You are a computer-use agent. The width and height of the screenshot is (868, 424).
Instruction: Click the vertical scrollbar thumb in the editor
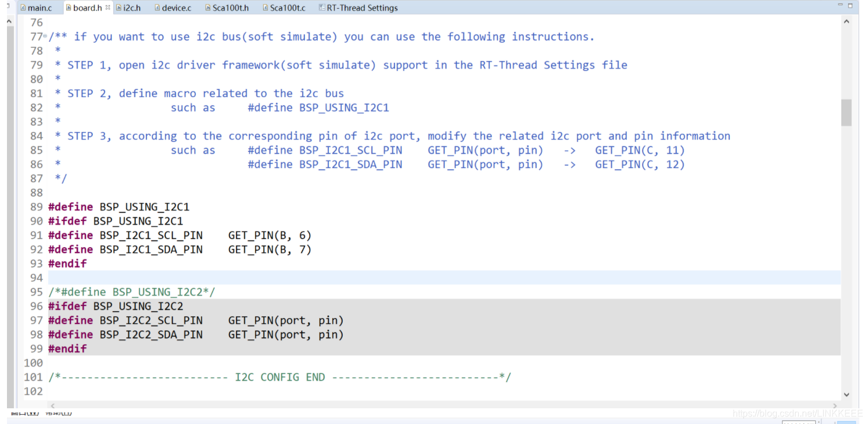click(x=847, y=112)
